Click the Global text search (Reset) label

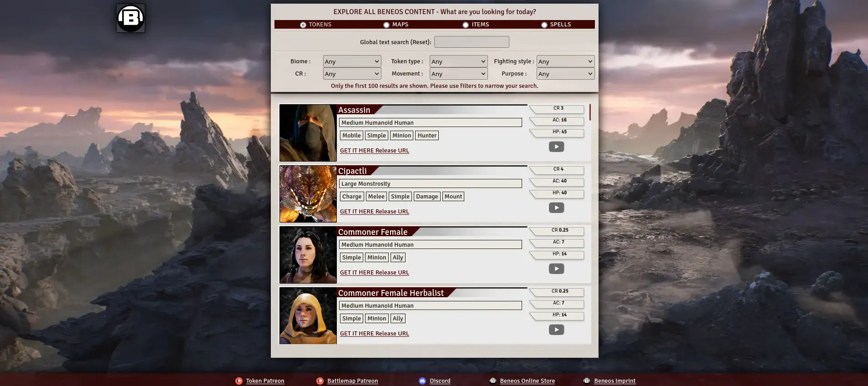(396, 42)
